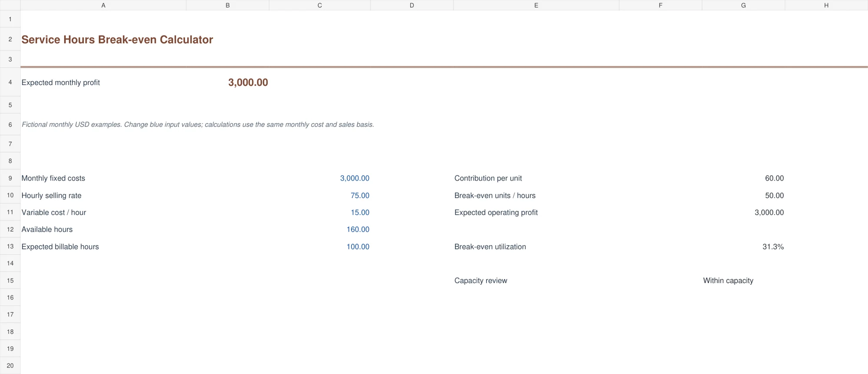
Task: Click the blue 3,000.00 fixed costs input
Action: [355, 178]
